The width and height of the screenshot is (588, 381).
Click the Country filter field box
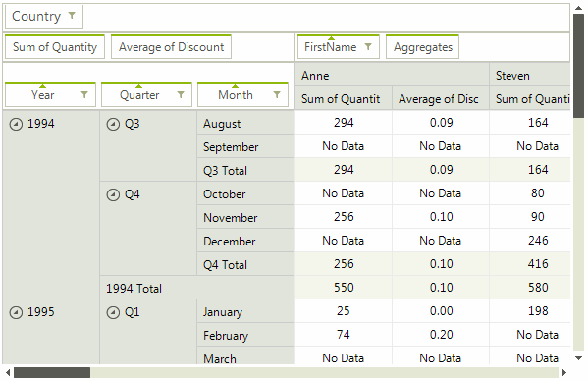[44, 16]
